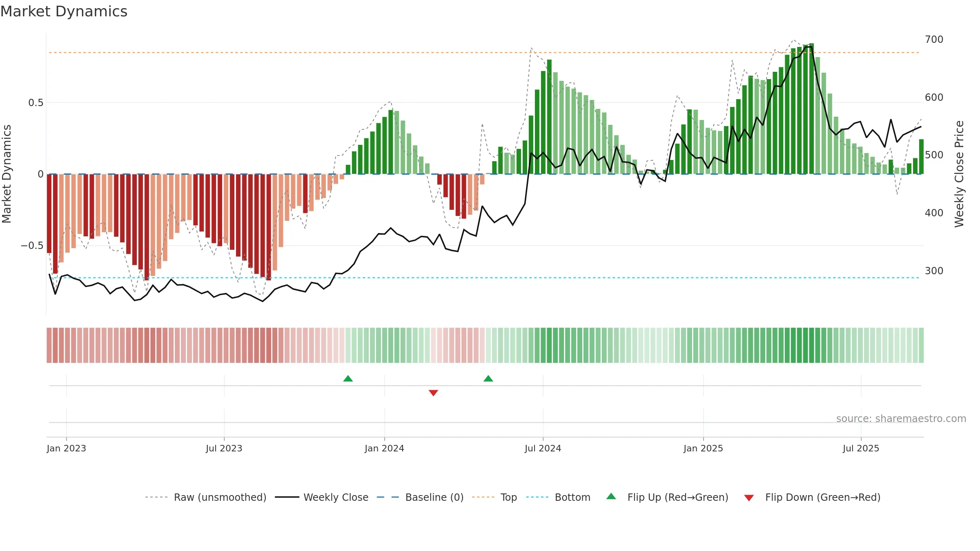
Task: Click the Weekly Close Price axis title
Action: coord(959,174)
